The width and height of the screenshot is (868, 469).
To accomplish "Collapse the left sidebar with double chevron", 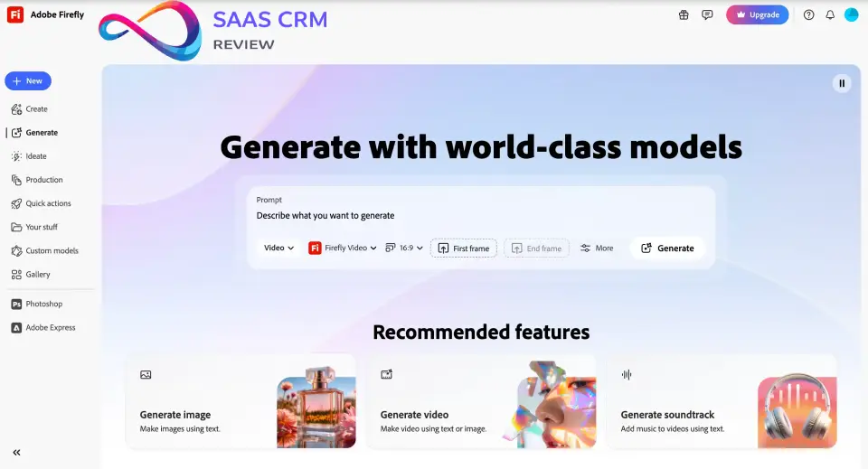I will point(16,453).
